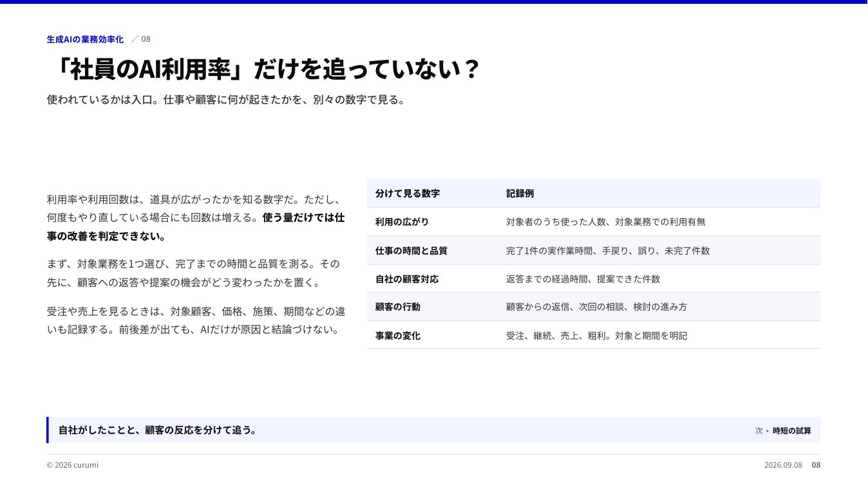
Task: Select the 記録例 column header
Action: (x=520, y=193)
